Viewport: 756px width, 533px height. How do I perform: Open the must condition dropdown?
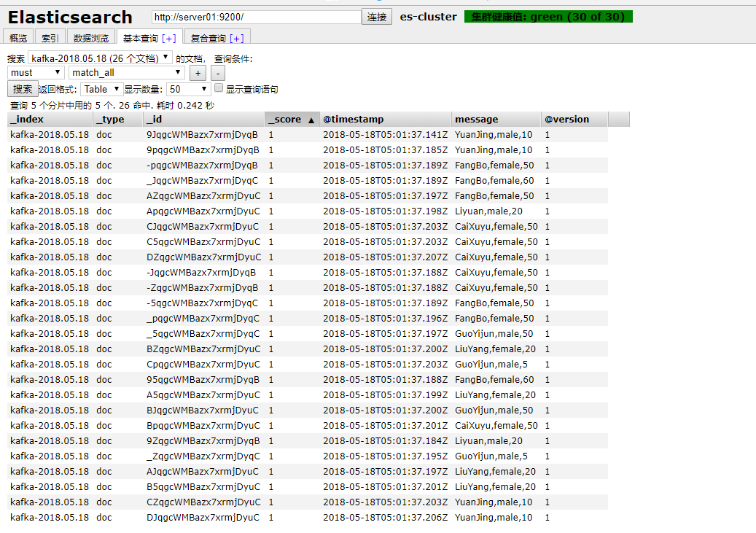pos(36,72)
